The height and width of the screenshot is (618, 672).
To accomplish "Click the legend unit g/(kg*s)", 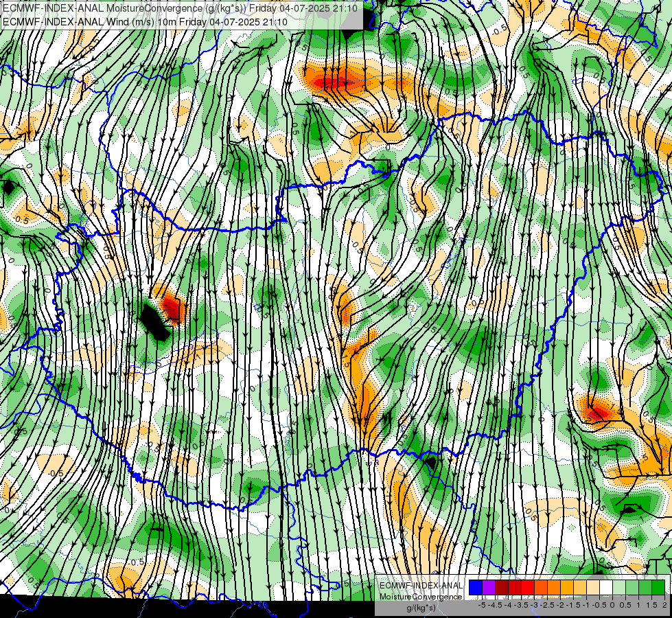I will tap(421, 608).
